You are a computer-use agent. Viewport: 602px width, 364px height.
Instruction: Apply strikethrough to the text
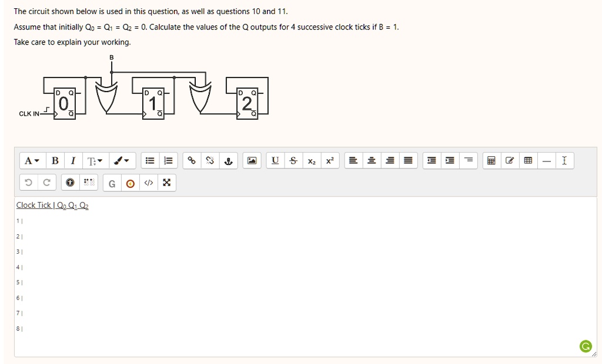pyautogui.click(x=293, y=160)
